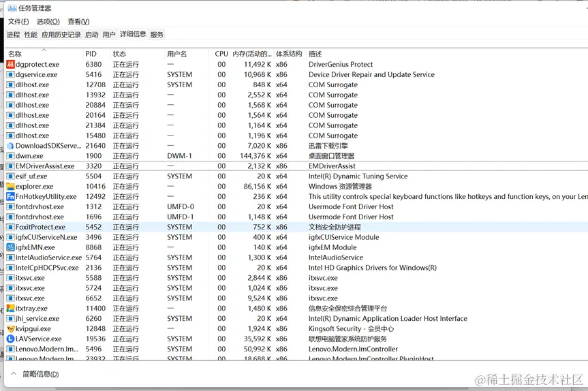Switch to the 进程 tab
588x391 pixels.
(13, 35)
